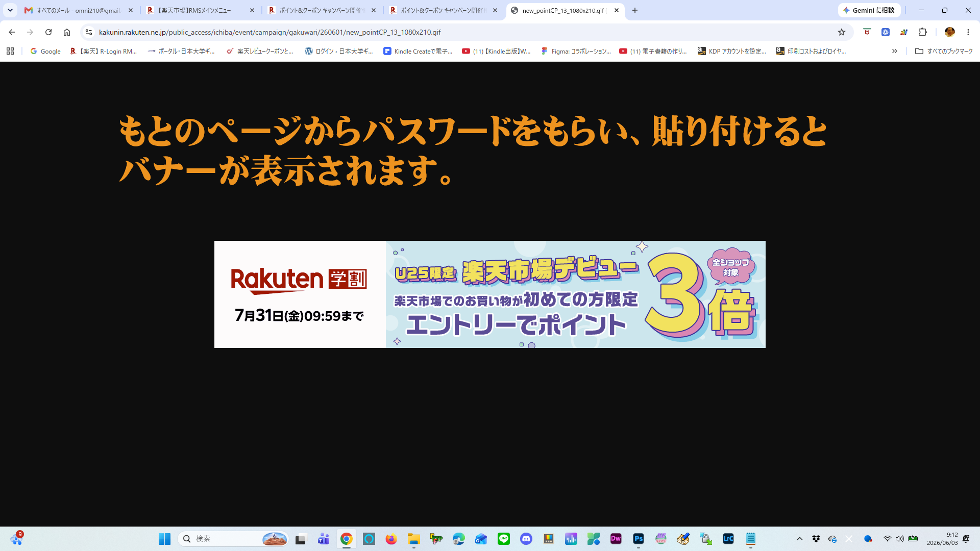Screen dimensions: 980x551
Task: Open the clock showing 9:12 2026/06/03
Action: pyautogui.click(x=942, y=539)
